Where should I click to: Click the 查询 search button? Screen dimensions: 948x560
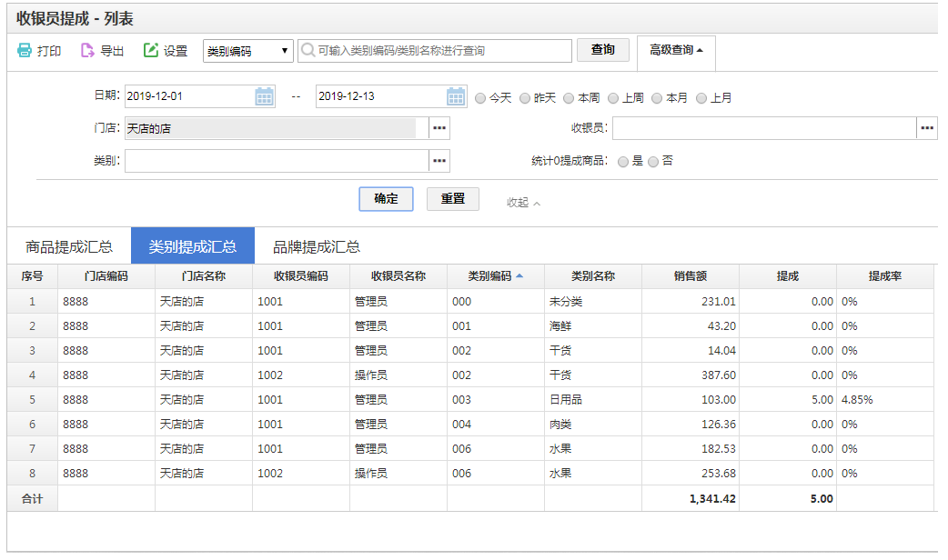pyautogui.click(x=602, y=50)
